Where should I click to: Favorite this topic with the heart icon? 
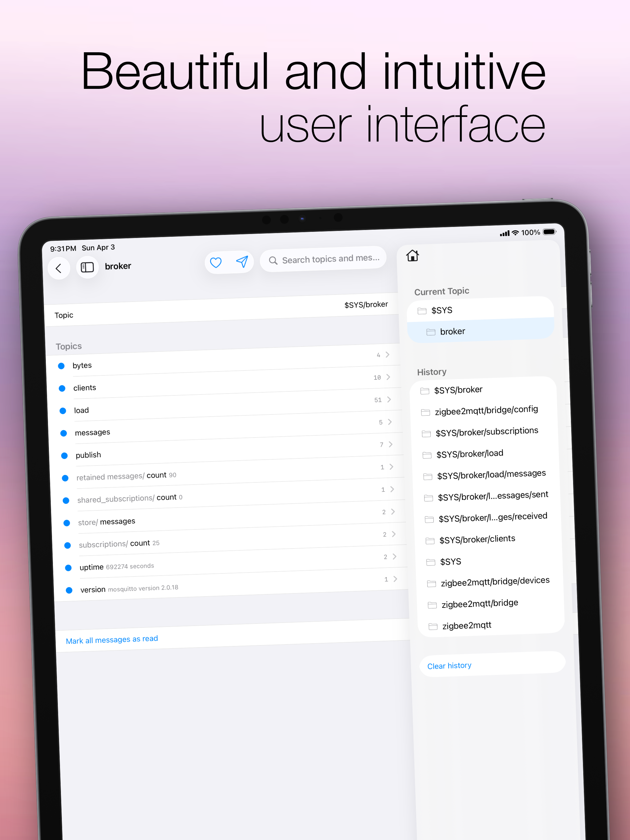(x=216, y=262)
